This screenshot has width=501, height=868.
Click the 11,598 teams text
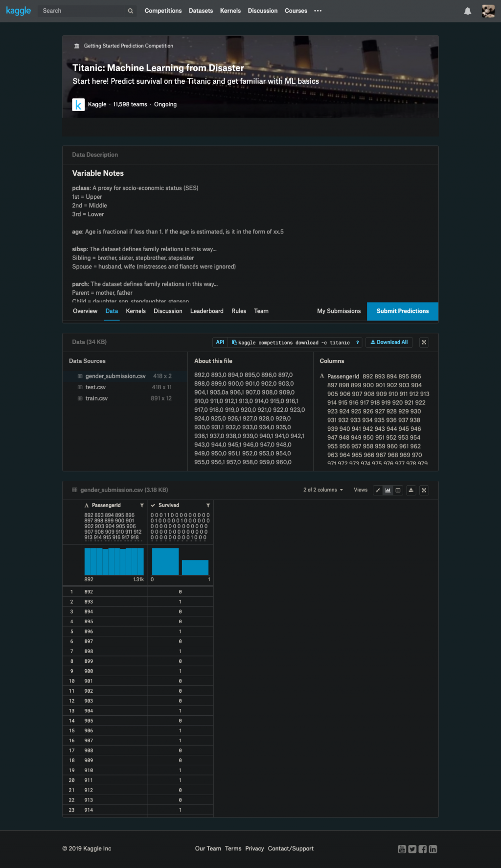click(x=130, y=105)
